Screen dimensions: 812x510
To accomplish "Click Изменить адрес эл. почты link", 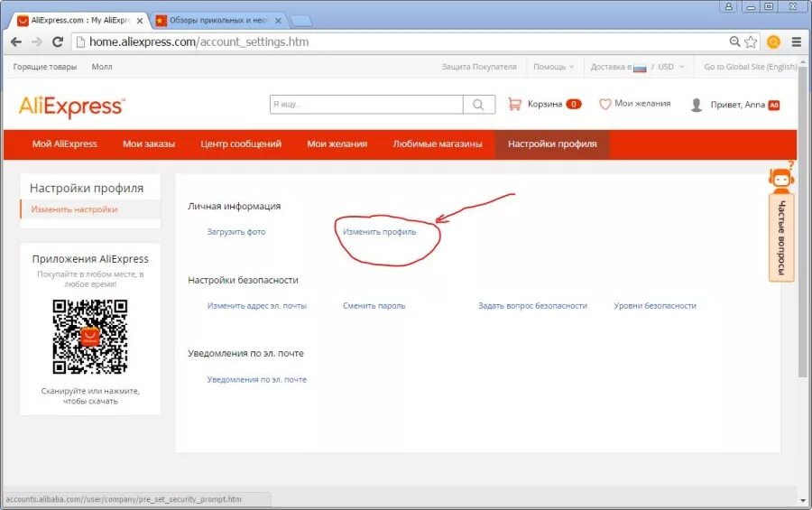I will pyautogui.click(x=257, y=306).
